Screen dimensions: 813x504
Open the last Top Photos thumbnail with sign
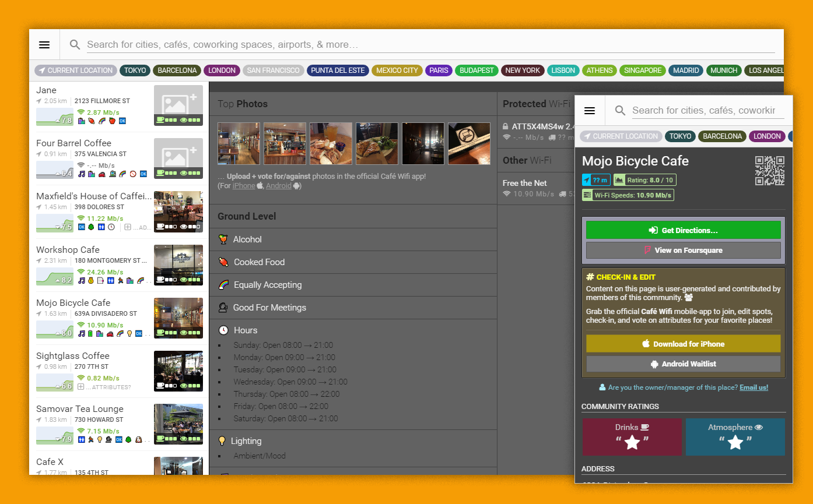point(469,143)
